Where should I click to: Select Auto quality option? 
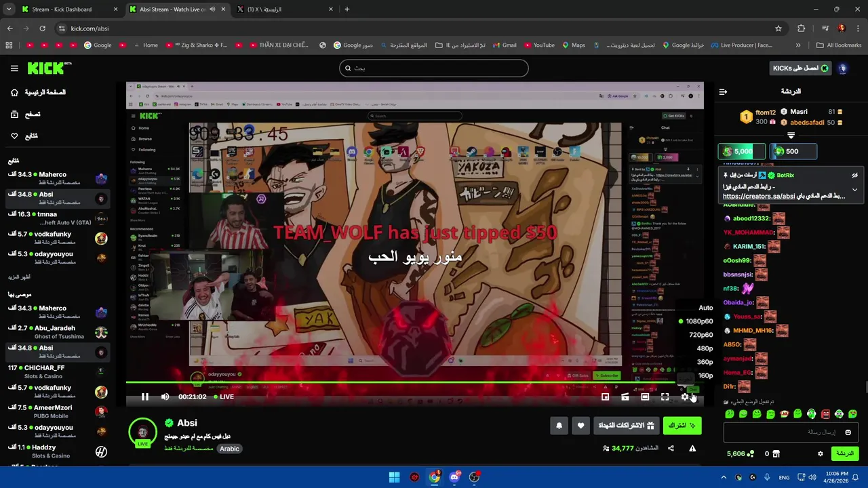click(706, 308)
